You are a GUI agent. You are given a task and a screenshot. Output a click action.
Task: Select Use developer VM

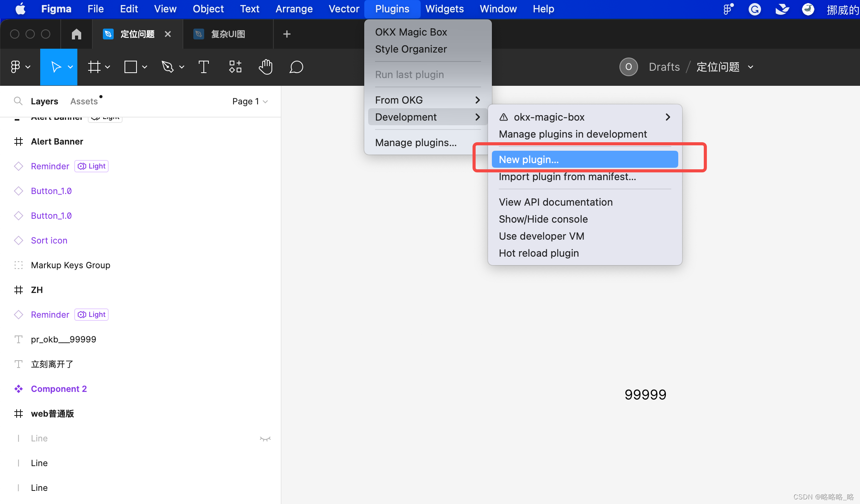tap(585, 236)
